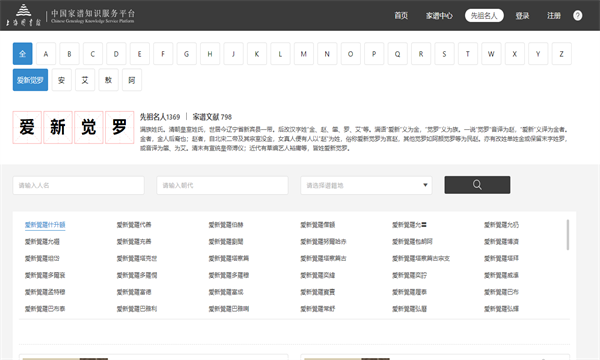
Task: Go to the 家谱中心 section
Action: [x=439, y=16]
